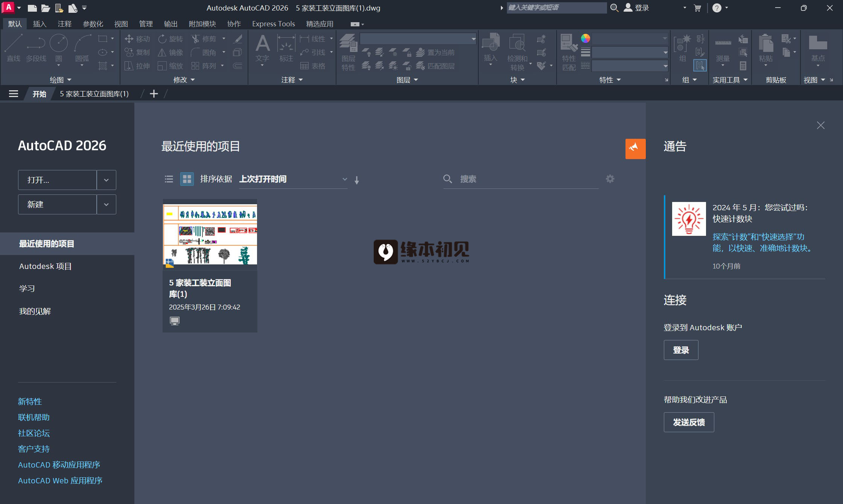This screenshot has height=504, width=843.
Task: Click the AutoCAD application menu logo
Action: [8, 7]
